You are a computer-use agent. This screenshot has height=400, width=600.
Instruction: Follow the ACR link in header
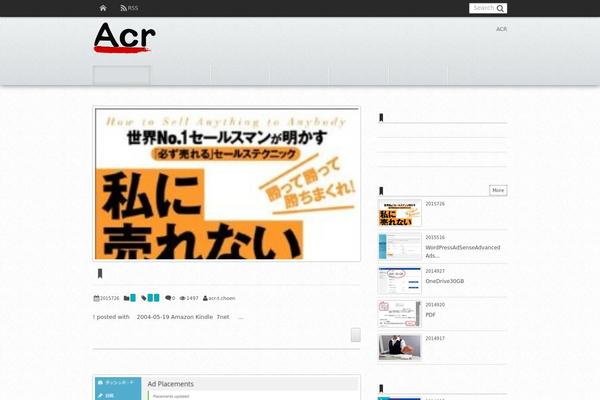coord(501,29)
